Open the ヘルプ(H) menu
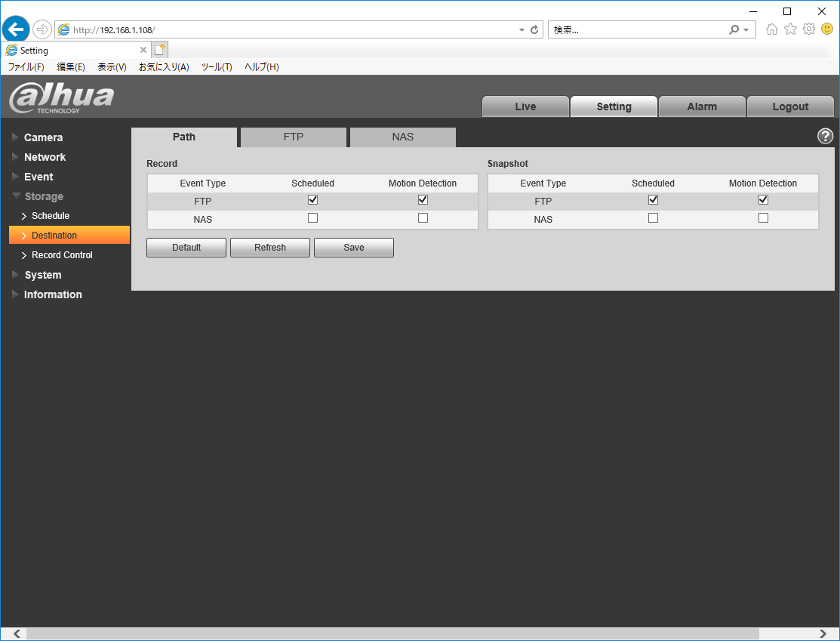 point(261,67)
